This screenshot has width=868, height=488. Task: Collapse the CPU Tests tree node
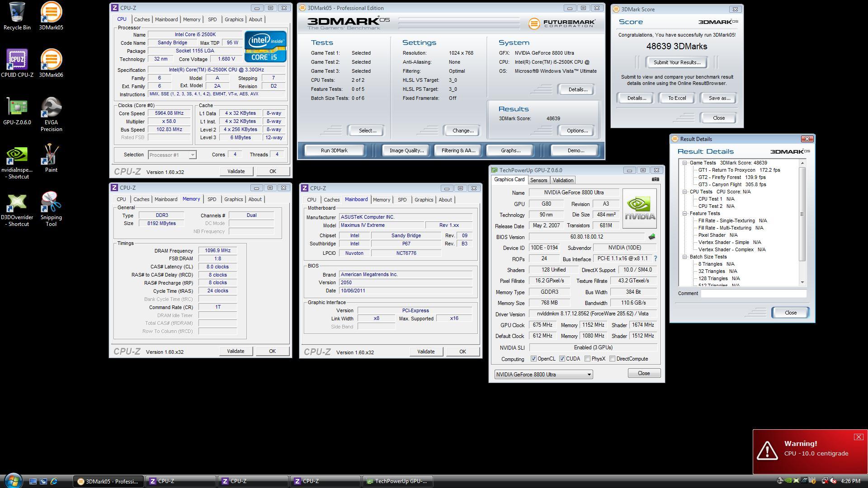[x=685, y=192]
